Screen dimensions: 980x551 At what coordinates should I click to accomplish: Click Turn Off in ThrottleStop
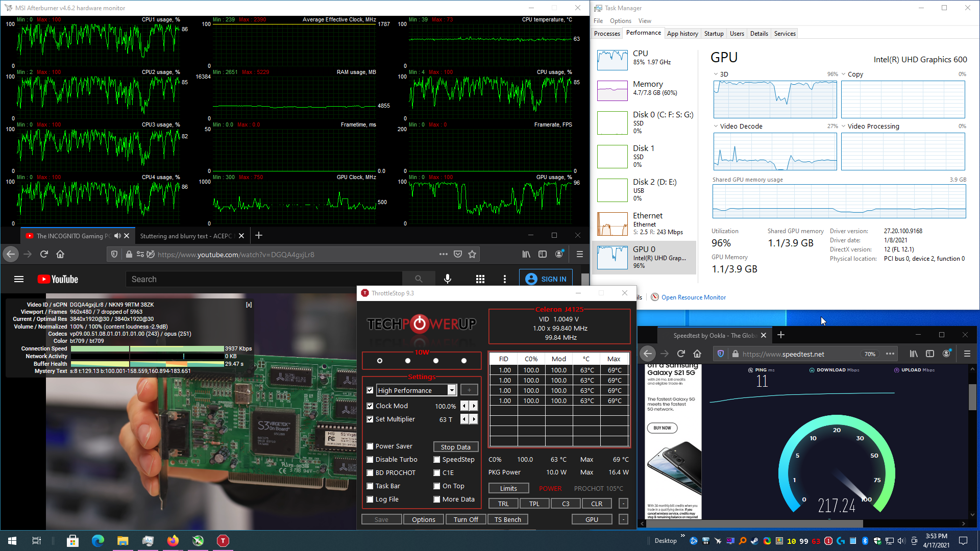click(x=466, y=519)
